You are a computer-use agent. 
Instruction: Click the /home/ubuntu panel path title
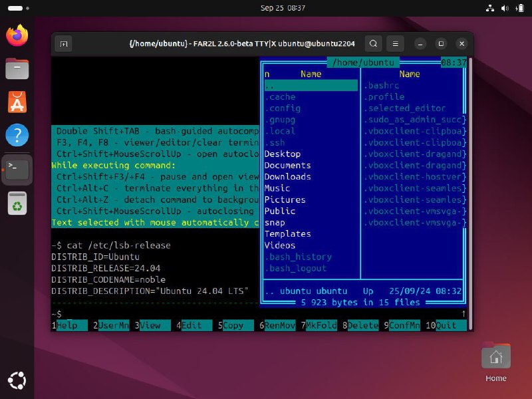[363, 63]
